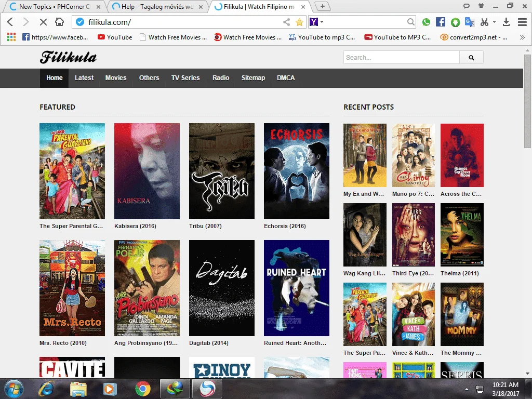Open the Windows Start button

coord(14,389)
